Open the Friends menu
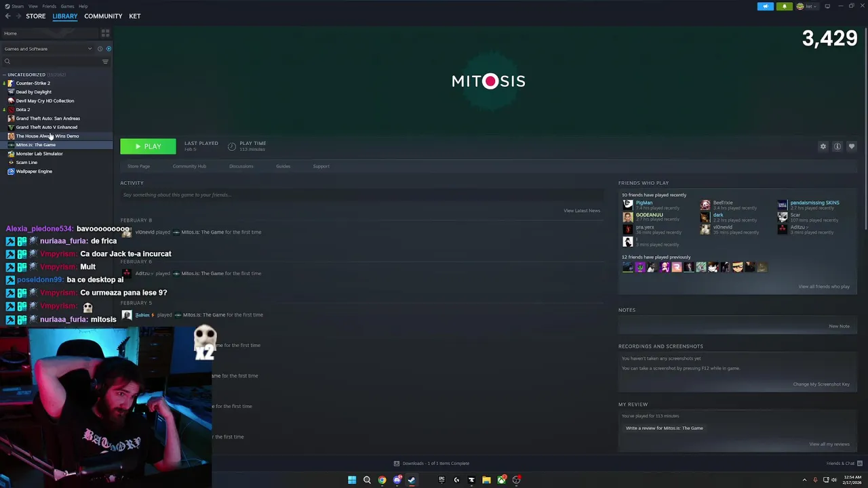Screen dimensions: 868x488 click(x=50, y=6)
